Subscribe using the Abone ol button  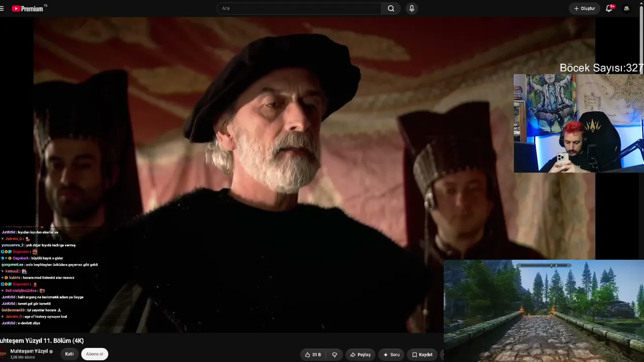(95, 354)
